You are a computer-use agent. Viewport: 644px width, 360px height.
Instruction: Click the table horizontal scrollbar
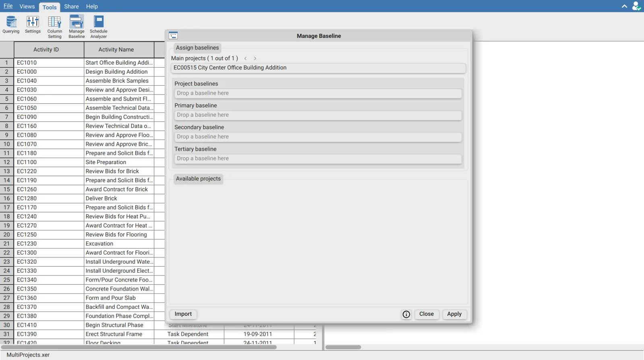[139, 347]
